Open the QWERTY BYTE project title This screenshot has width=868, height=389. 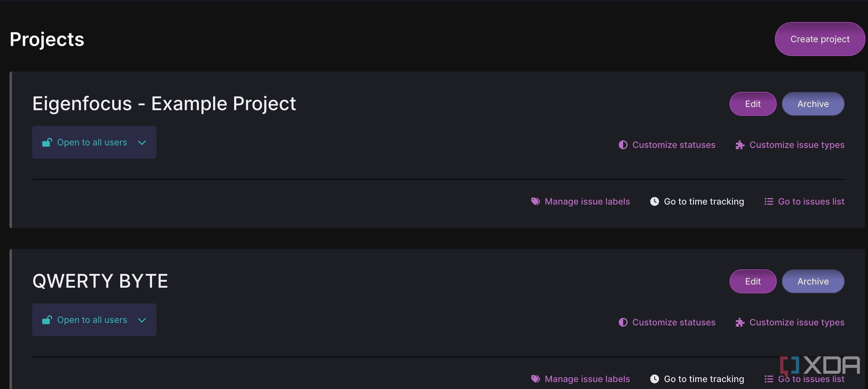tap(100, 281)
